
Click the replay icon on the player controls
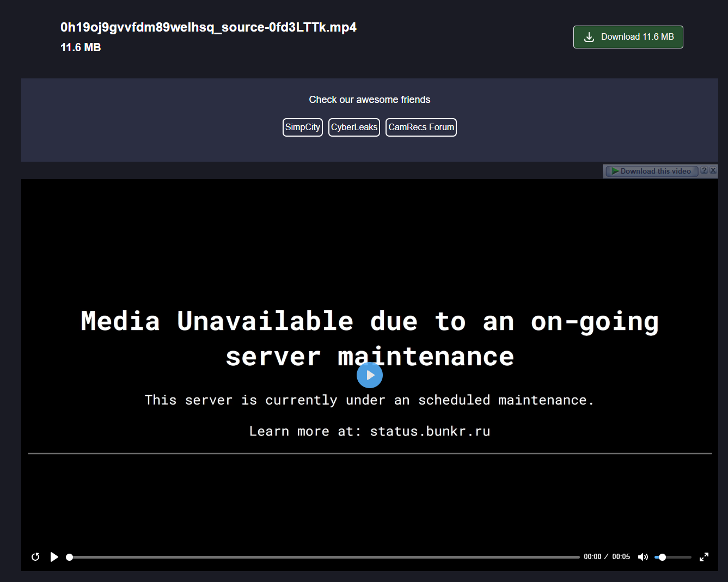tap(35, 557)
